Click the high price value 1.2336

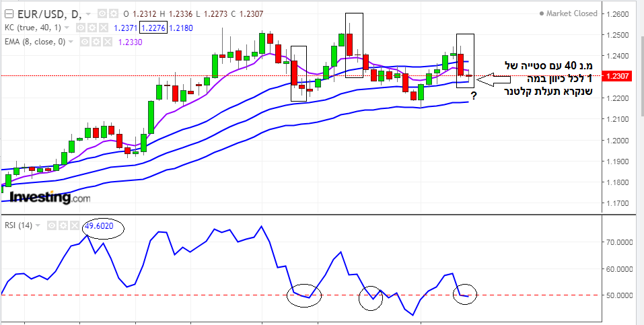click(180, 14)
